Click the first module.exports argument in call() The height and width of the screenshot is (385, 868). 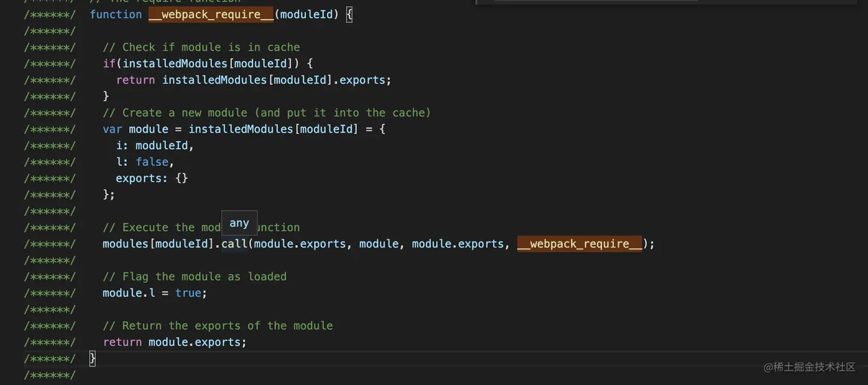300,244
